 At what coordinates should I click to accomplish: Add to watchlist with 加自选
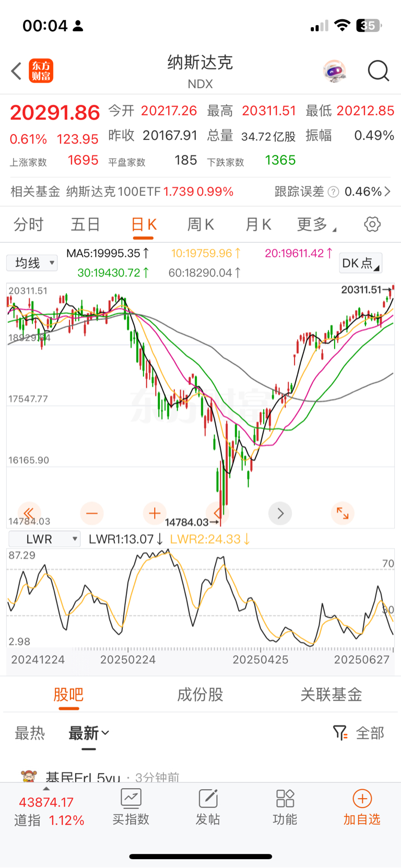pyautogui.click(x=362, y=807)
